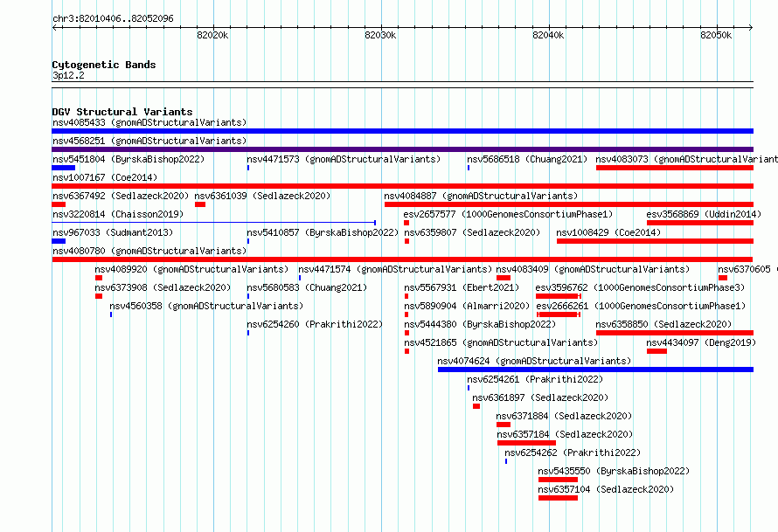
Task: Open esv3568869 Uddin2014 label
Action: tap(704, 214)
